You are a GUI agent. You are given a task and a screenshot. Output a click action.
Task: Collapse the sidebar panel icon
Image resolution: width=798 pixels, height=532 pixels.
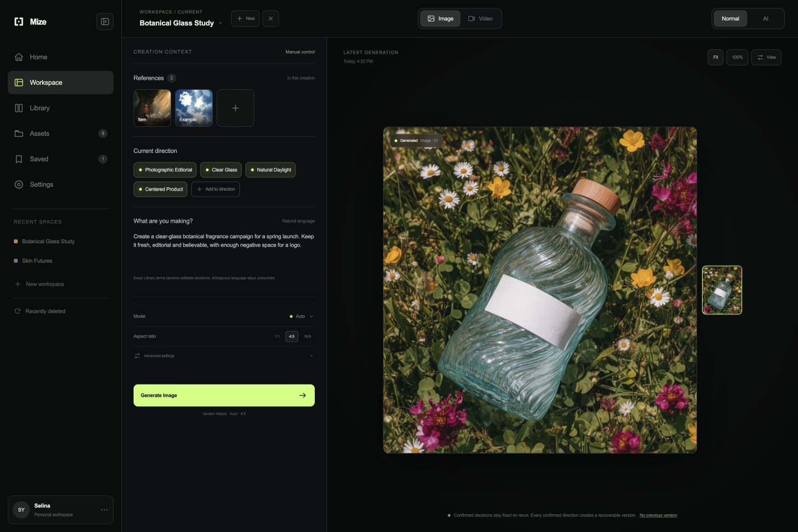(x=105, y=22)
